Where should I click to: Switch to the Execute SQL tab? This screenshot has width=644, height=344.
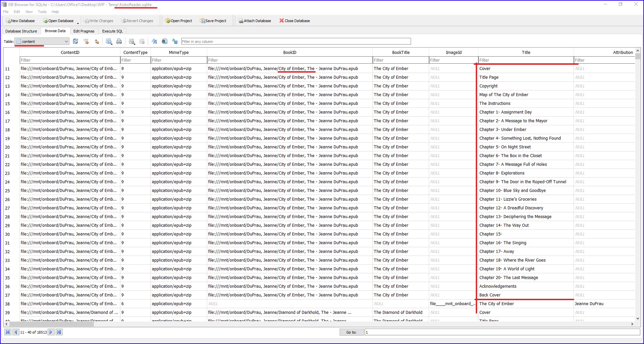coord(112,31)
